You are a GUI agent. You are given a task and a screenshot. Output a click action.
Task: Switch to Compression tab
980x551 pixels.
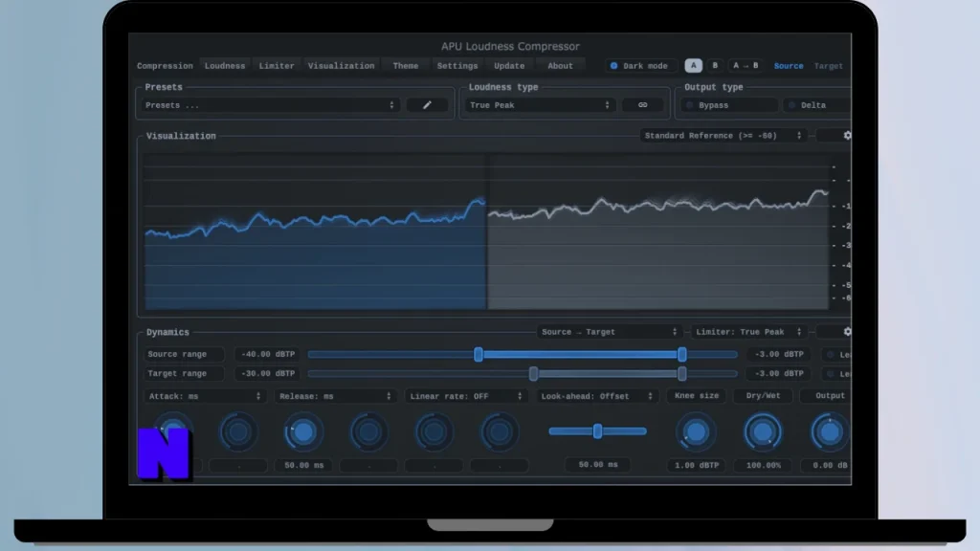[165, 66]
